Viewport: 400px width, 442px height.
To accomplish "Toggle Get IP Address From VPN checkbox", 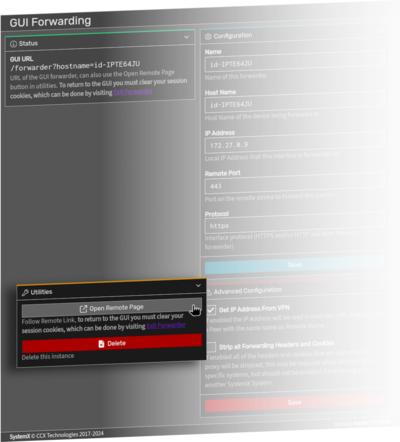I will click(x=211, y=310).
